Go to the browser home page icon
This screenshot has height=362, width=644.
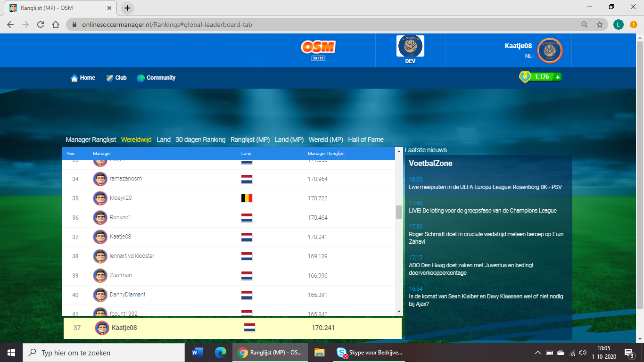coord(56,25)
